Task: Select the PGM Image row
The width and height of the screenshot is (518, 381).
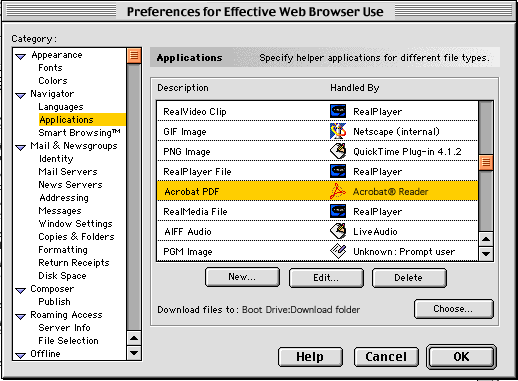Action: 317,251
